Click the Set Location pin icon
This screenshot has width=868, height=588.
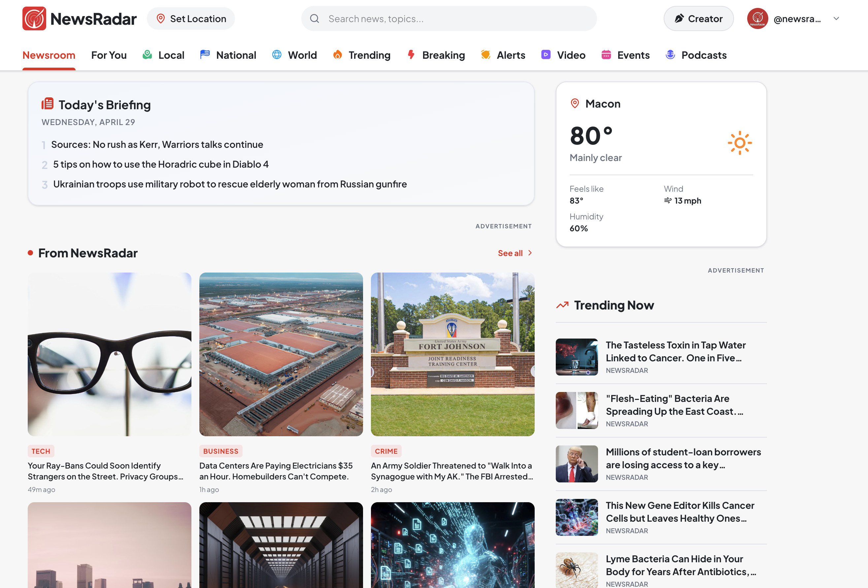(x=161, y=18)
